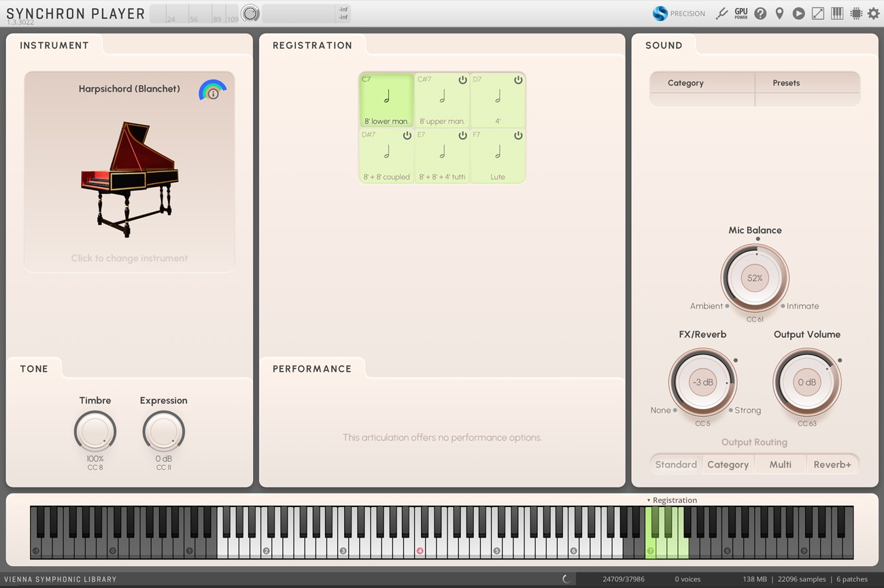Show the piano keyboard view icon
The image size is (884, 588).
click(836, 13)
